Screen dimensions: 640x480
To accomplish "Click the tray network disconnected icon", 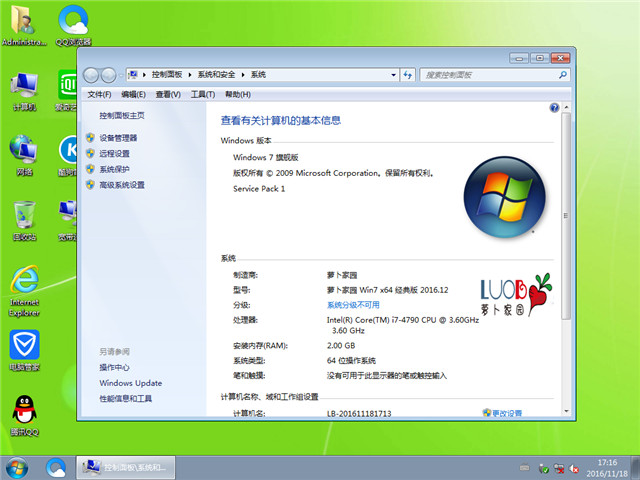I will click(x=559, y=469).
